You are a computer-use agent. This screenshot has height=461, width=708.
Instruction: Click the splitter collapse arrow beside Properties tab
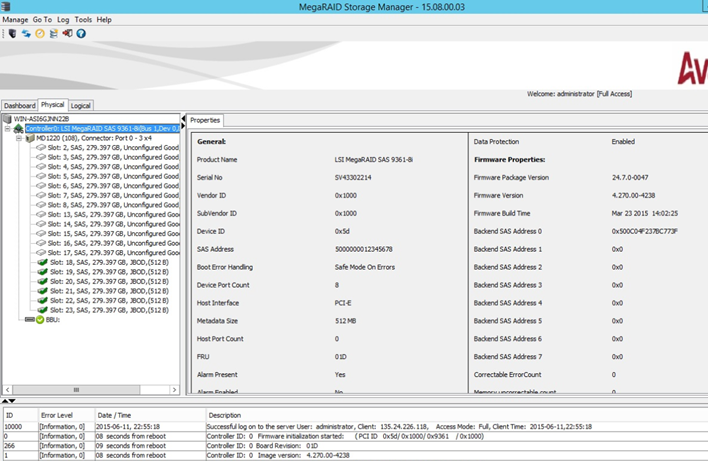(183, 120)
